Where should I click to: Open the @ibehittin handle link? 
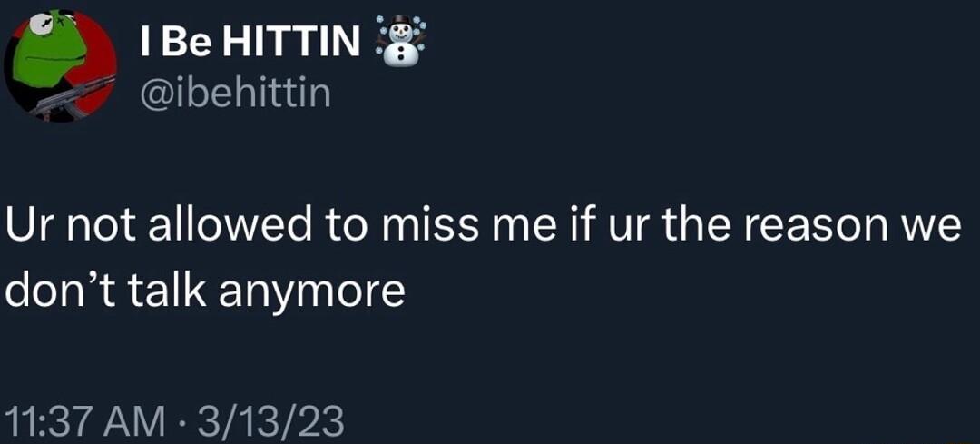coord(236,92)
